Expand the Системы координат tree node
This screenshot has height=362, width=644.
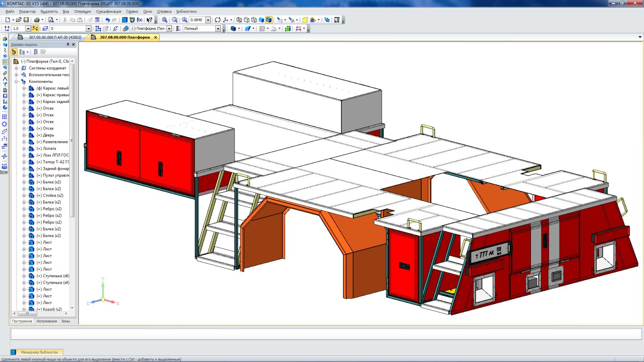click(x=17, y=68)
